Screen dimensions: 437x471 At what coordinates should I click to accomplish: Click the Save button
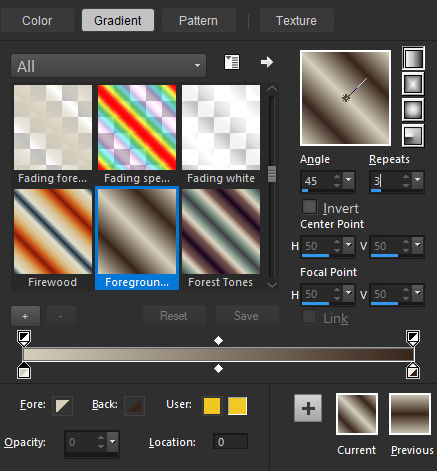pos(246,316)
